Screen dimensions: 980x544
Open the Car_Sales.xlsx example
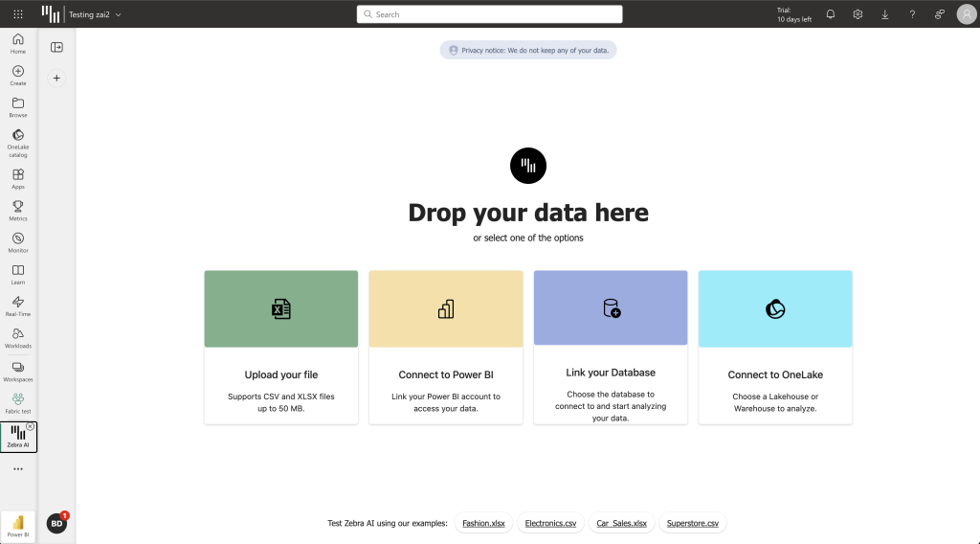[x=621, y=523]
